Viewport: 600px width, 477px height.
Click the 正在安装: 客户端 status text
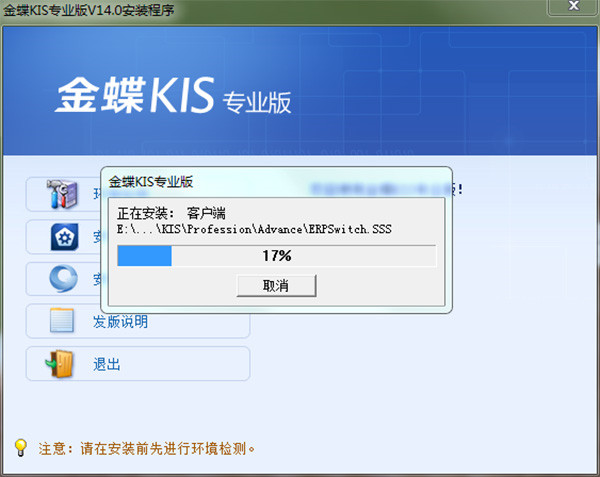click(171, 213)
